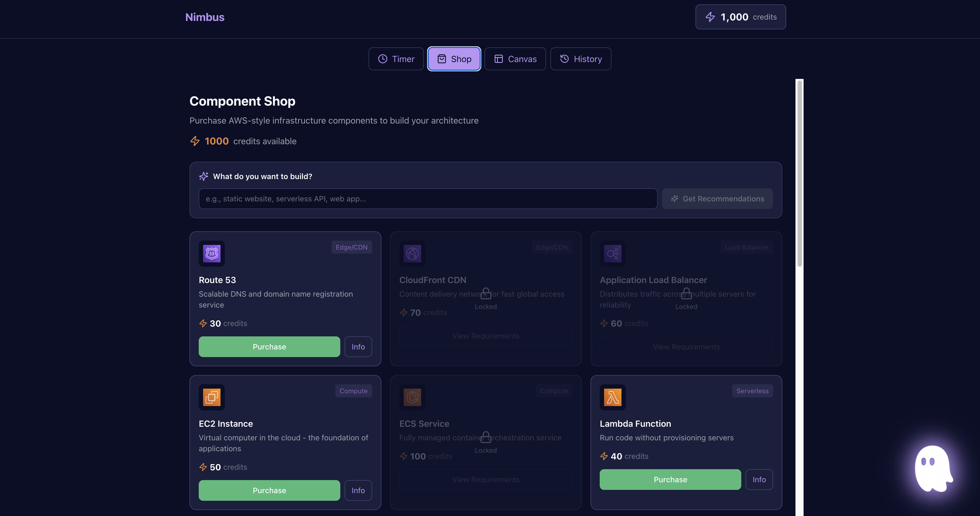Open the Canvas tab

click(515, 59)
